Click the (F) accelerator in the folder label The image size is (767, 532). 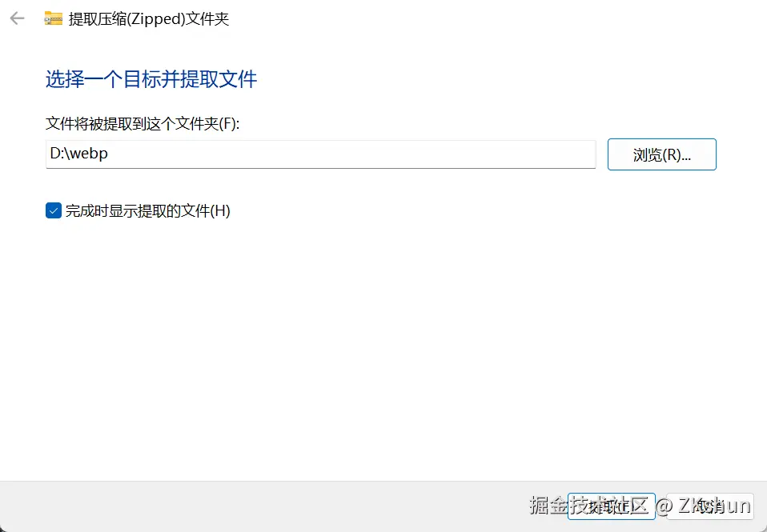point(227,123)
